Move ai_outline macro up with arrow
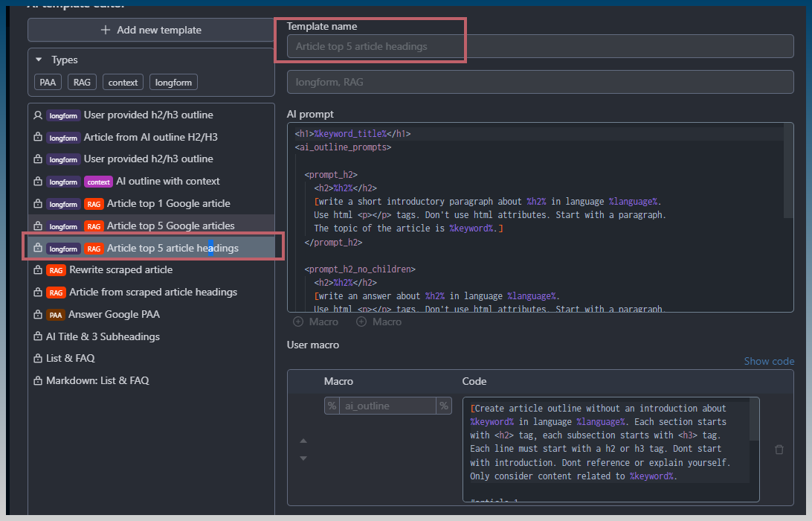Viewport: 812px width, 521px height. [x=303, y=441]
